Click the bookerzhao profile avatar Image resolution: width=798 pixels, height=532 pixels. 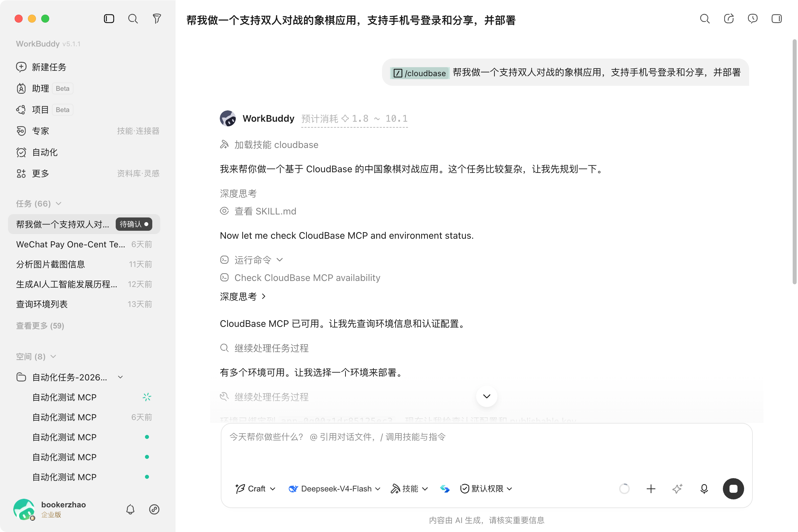pyautogui.click(x=24, y=509)
